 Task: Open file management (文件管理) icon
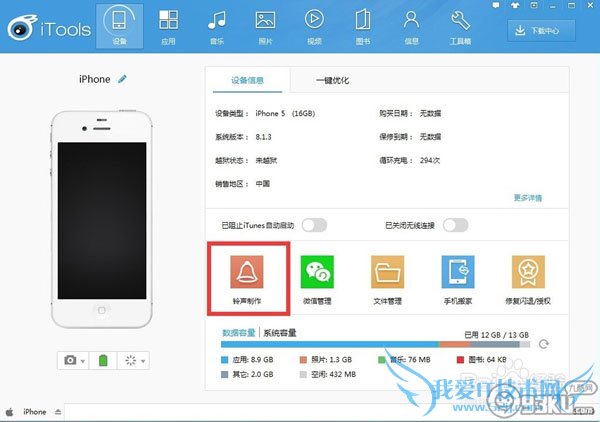point(387,272)
